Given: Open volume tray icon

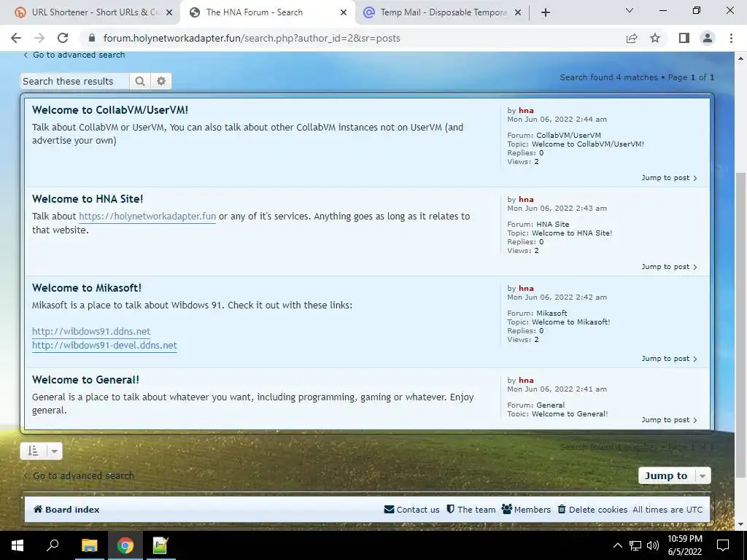Looking at the screenshot, I should 653,545.
